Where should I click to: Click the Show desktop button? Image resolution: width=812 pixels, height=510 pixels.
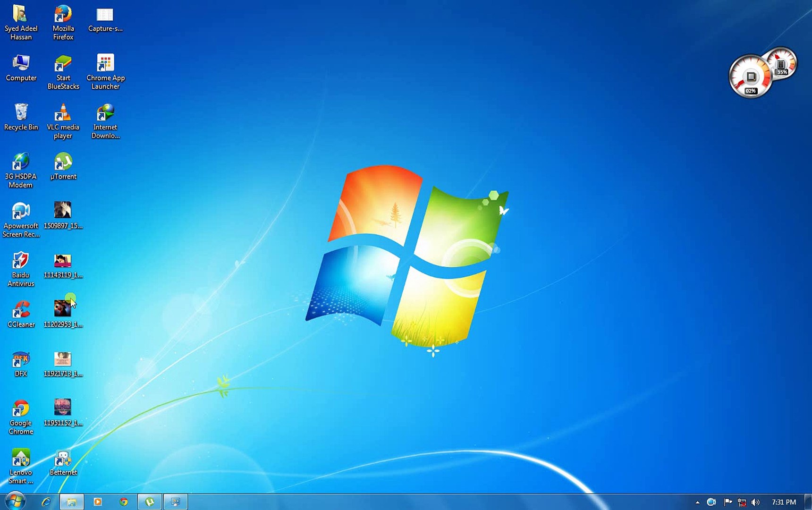pyautogui.click(x=808, y=501)
